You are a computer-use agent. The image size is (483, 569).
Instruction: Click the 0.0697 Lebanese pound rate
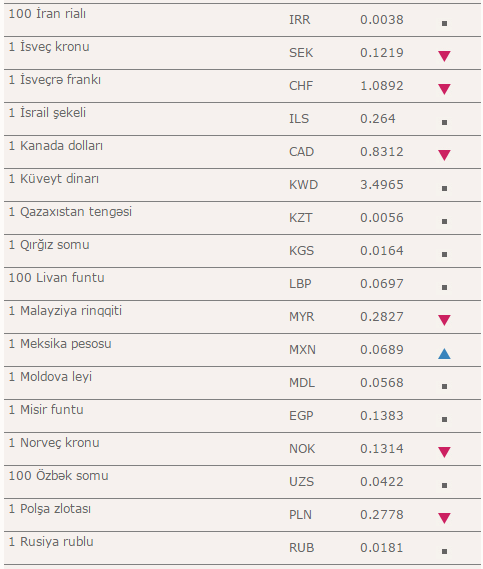click(381, 283)
